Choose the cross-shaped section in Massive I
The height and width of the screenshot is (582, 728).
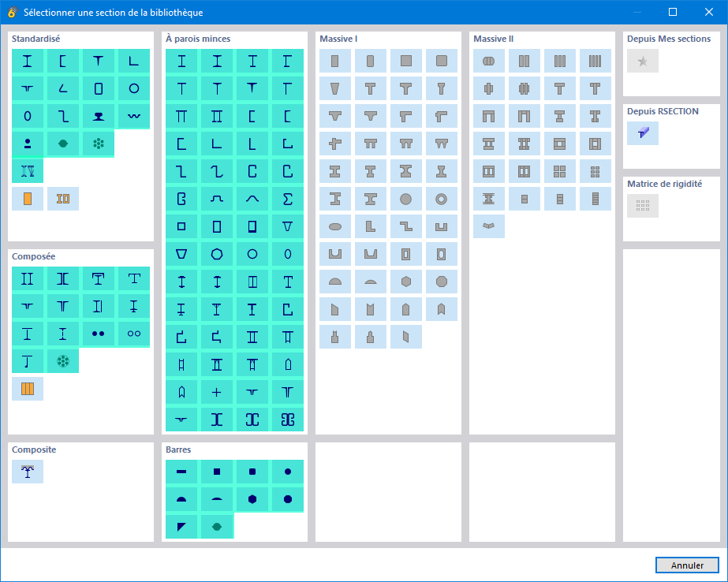point(335,144)
